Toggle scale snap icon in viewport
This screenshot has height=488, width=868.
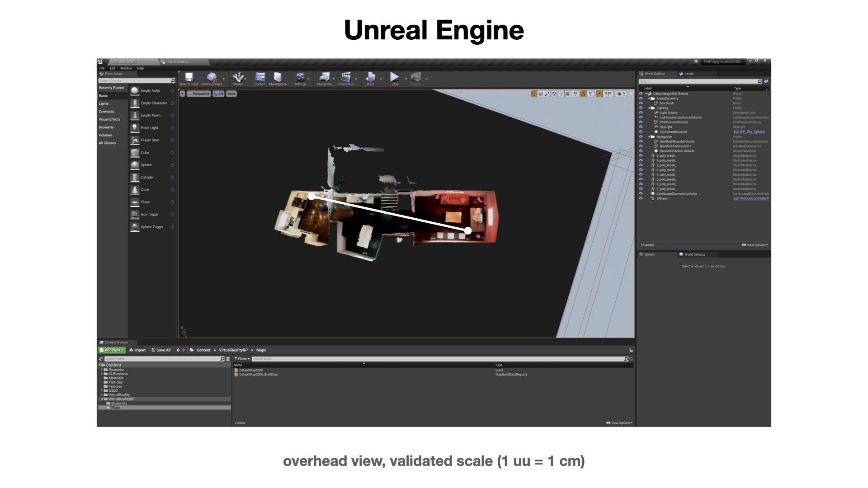[599, 94]
